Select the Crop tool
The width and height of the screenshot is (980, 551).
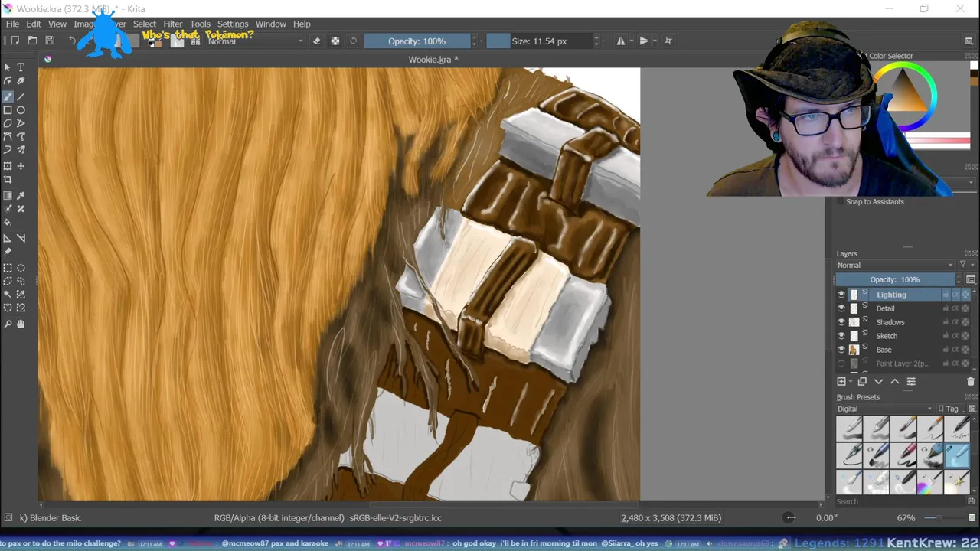(x=8, y=180)
